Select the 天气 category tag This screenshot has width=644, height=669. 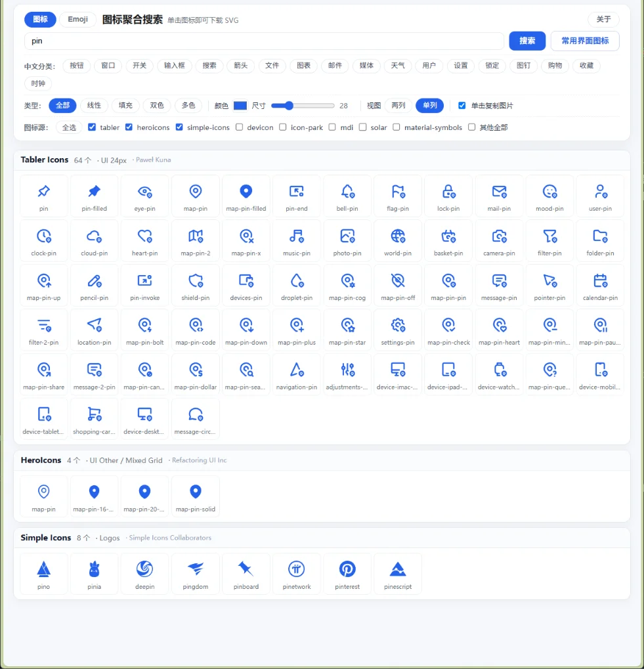point(398,66)
